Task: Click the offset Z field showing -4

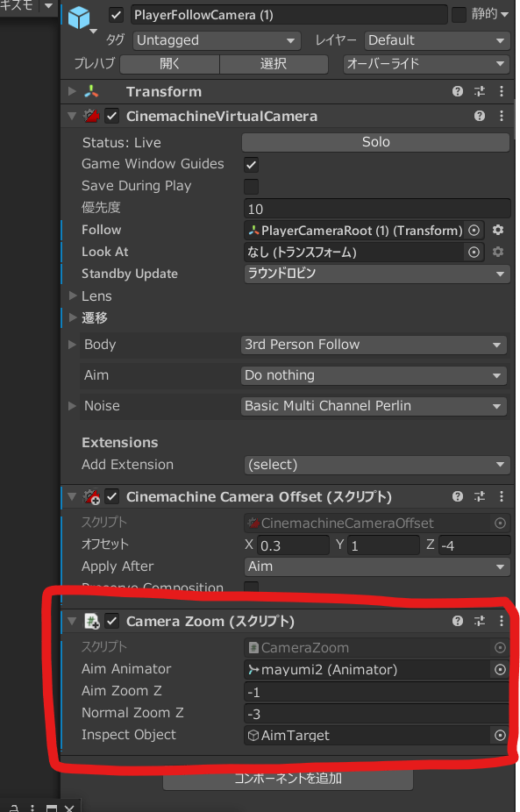Action: pos(474,545)
